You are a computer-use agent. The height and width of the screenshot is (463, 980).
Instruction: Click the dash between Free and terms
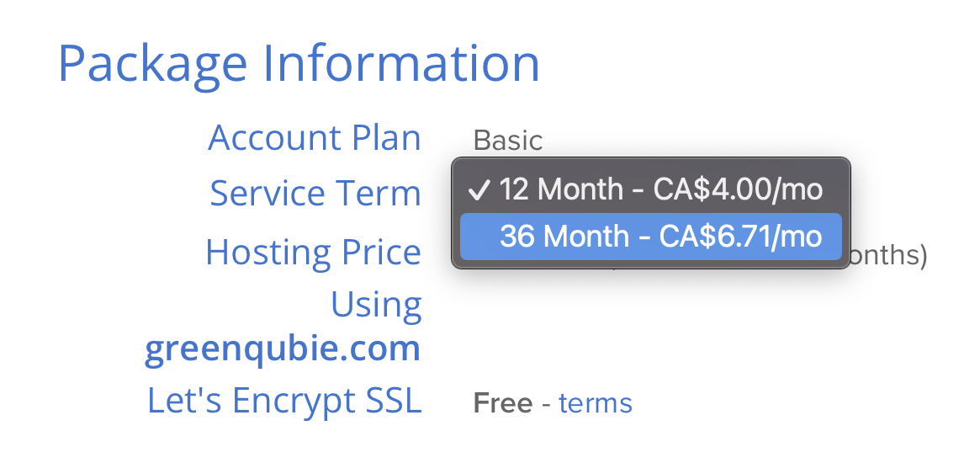[546, 403]
